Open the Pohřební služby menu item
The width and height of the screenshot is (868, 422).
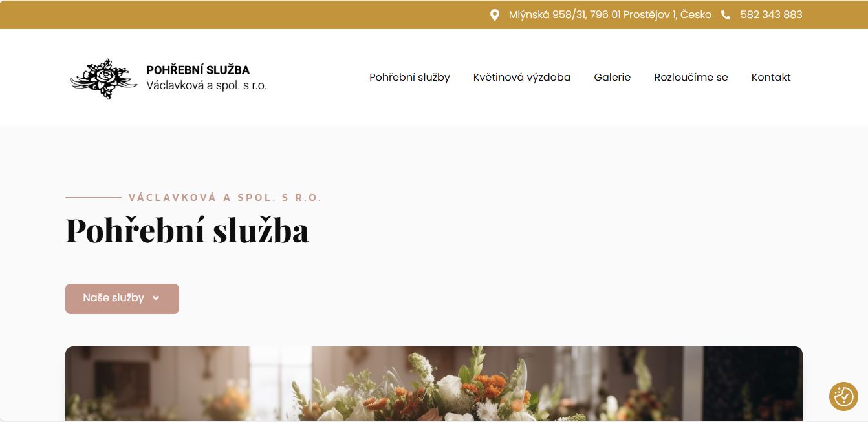pyautogui.click(x=409, y=78)
